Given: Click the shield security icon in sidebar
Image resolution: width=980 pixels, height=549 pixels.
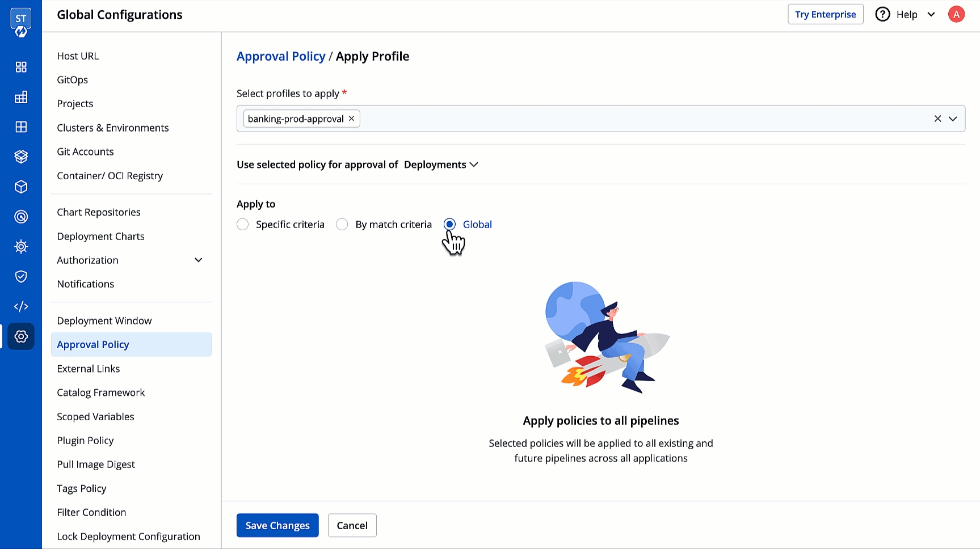Looking at the screenshot, I should coord(21,277).
